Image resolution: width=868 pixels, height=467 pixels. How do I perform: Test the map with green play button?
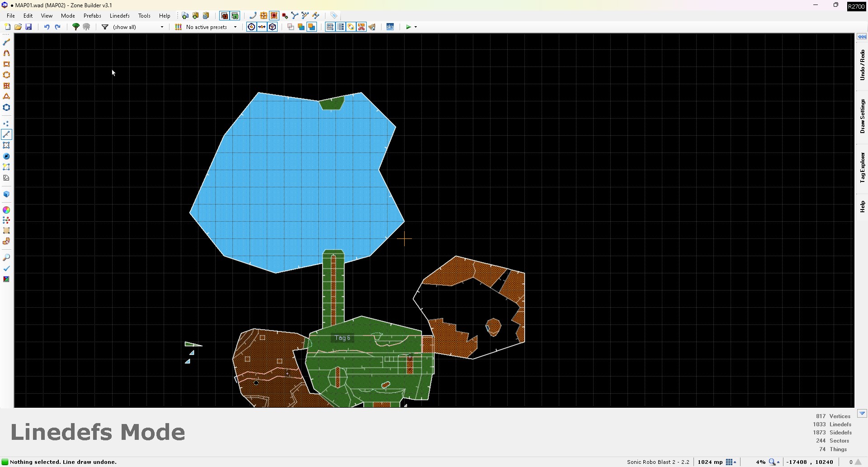click(408, 27)
